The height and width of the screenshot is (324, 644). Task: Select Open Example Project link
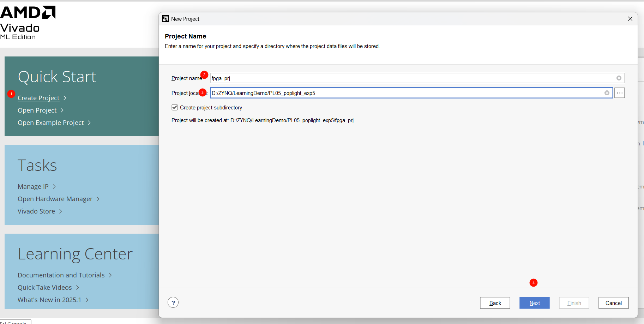click(x=51, y=122)
